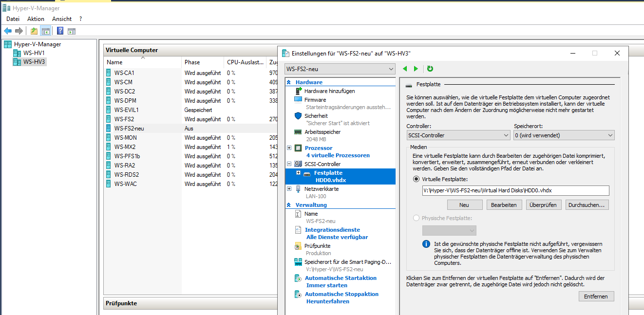Screen dimensions: 644x315
Task: Click the virtual hard disk path field
Action: [515, 190]
